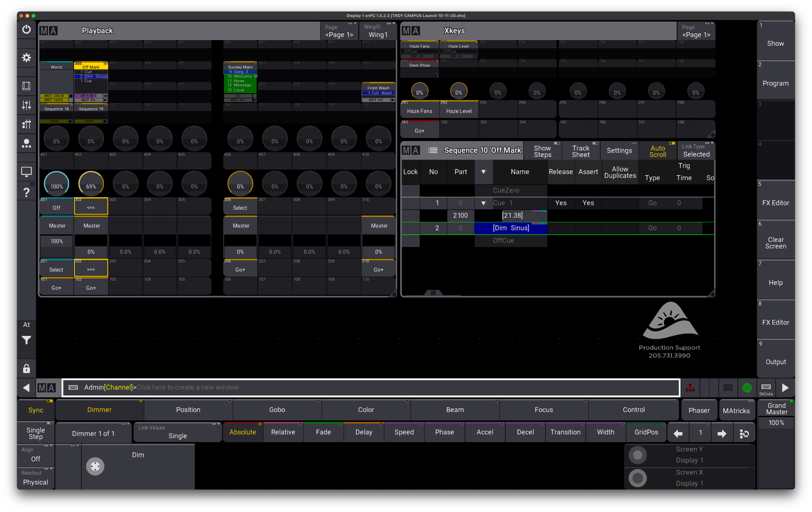
Task: Click the red network tree icon
Action: [690, 388]
